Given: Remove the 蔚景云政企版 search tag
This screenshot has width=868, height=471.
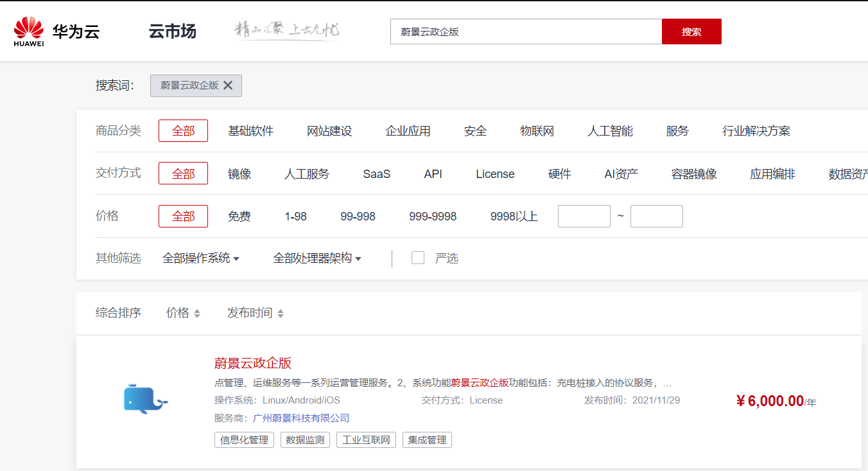Looking at the screenshot, I should tap(228, 85).
